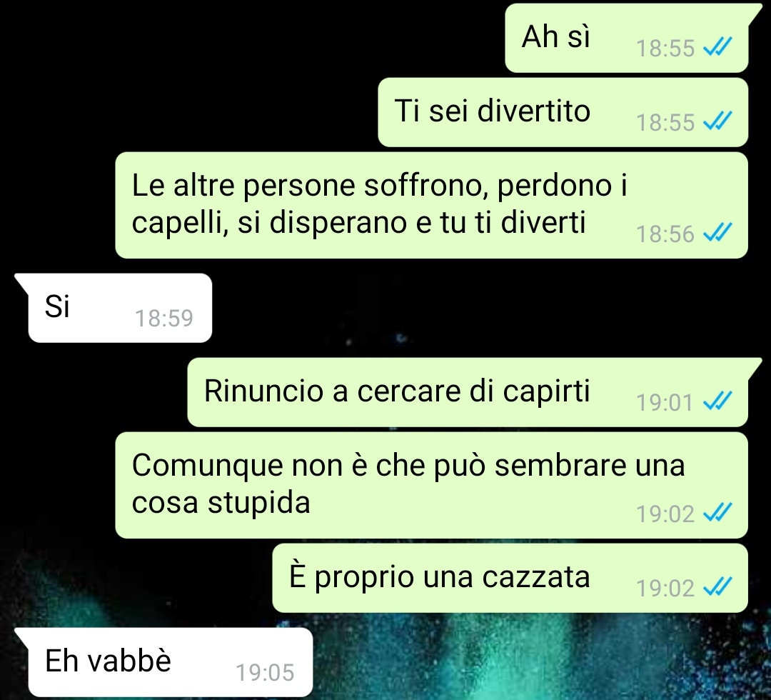Tap the 'Le altre persone soffrono' message
This screenshot has height=700, width=771.
431,205
